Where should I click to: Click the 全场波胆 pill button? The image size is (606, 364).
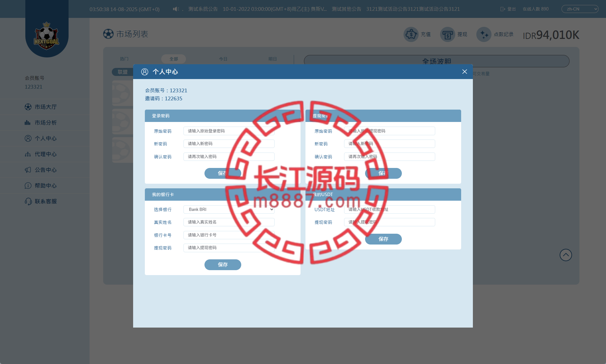pos(437,61)
